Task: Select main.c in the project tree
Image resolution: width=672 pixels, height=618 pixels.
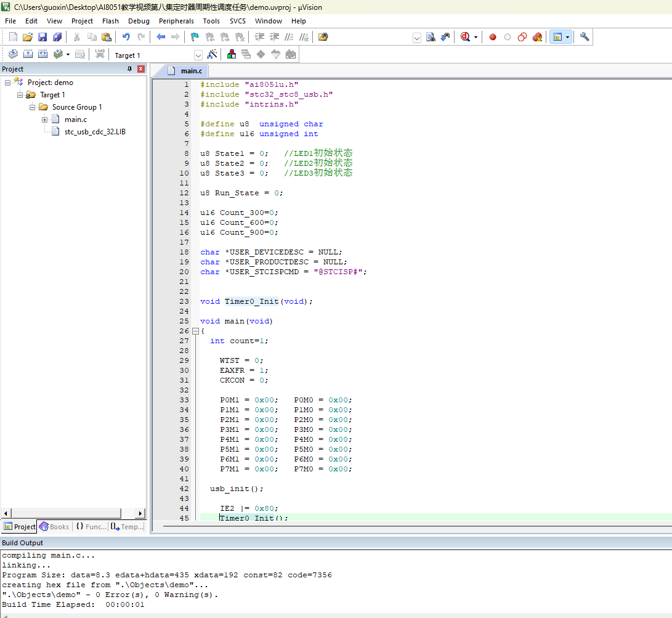Action: (75, 120)
